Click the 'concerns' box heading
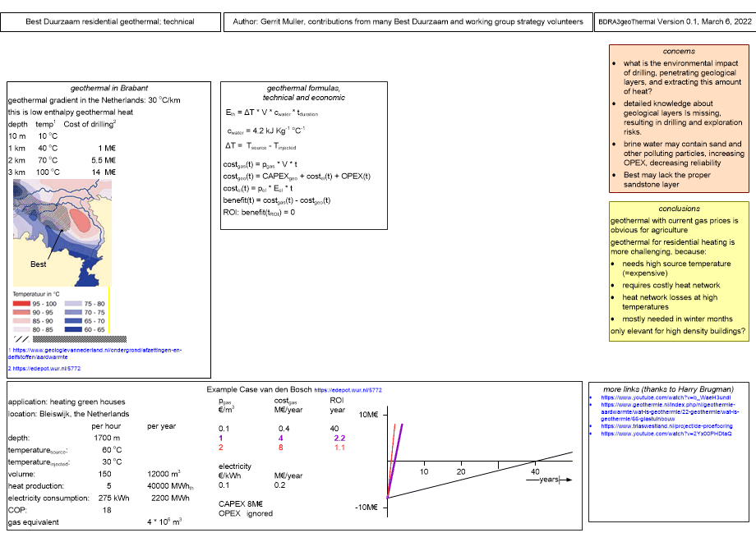Image resolution: width=756 pixels, height=542 pixels. click(679, 51)
